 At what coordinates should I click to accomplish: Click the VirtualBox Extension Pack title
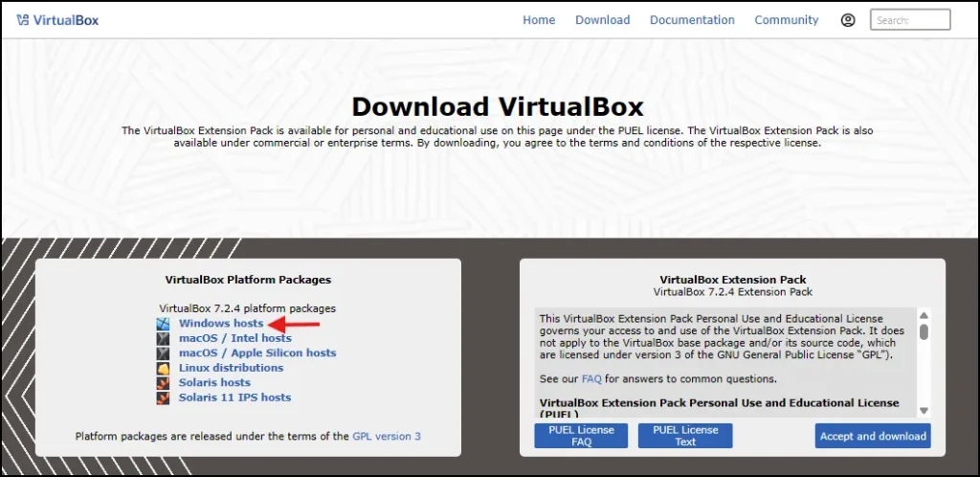click(733, 280)
